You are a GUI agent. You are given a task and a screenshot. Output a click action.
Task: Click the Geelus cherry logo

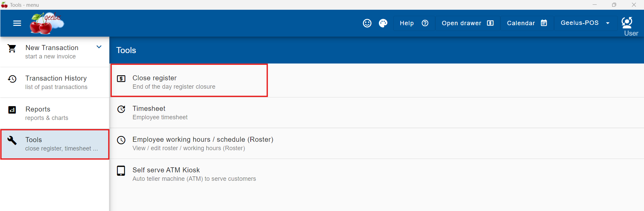click(46, 23)
